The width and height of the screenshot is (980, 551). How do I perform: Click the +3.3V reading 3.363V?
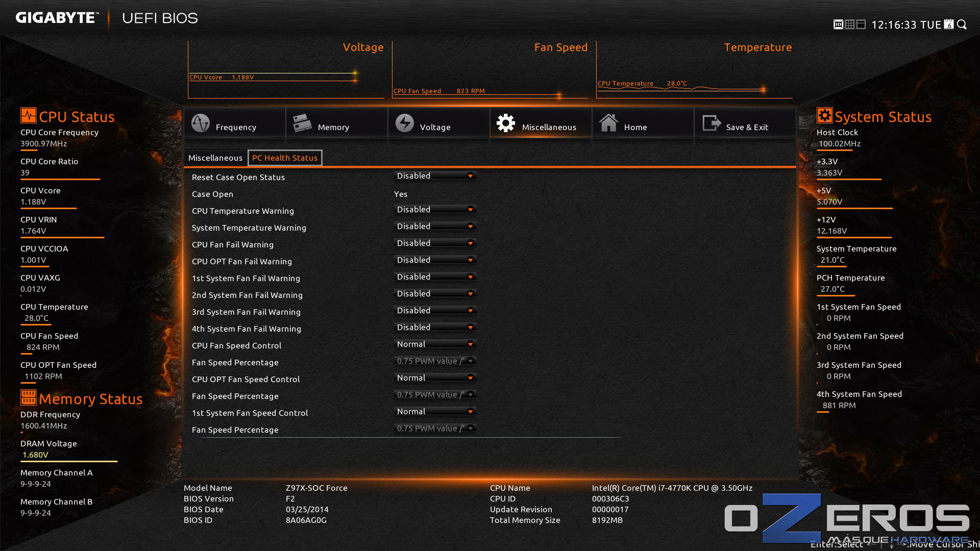(x=829, y=173)
